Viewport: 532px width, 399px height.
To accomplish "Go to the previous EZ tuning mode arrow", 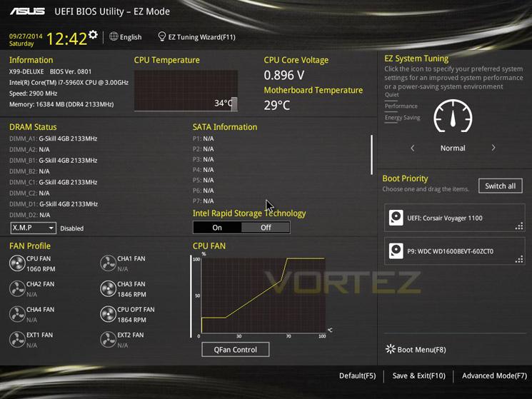I will pos(413,148).
